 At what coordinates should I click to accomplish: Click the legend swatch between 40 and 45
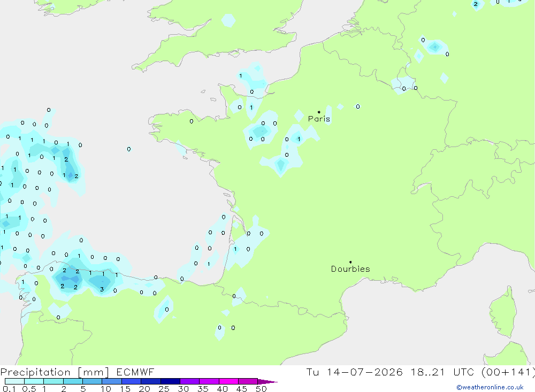[x=228, y=381]
